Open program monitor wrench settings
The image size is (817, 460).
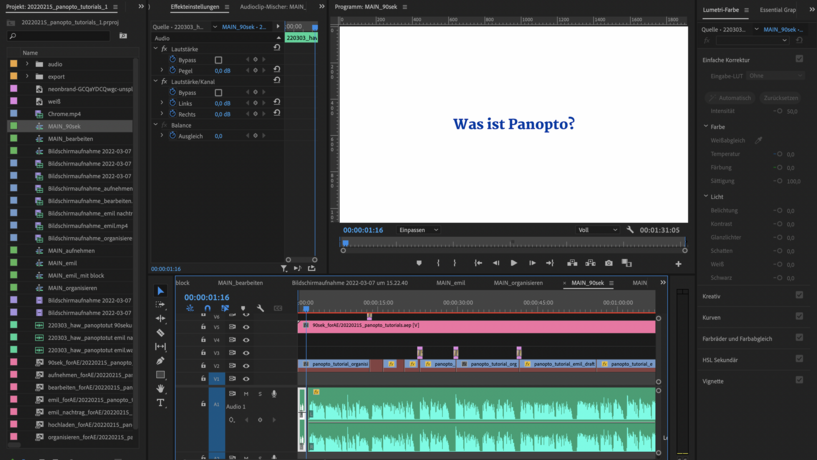(630, 230)
